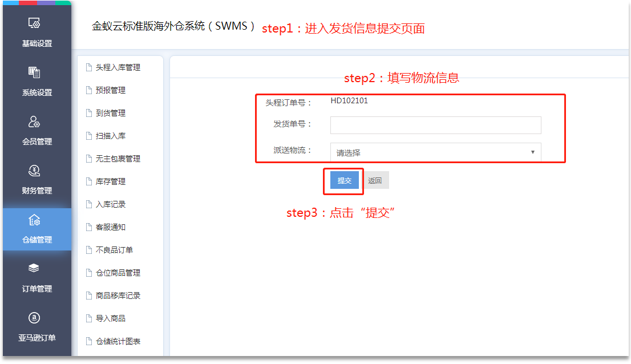
Task: Open 财务管理 money icon in sidebar
Action: (x=34, y=171)
